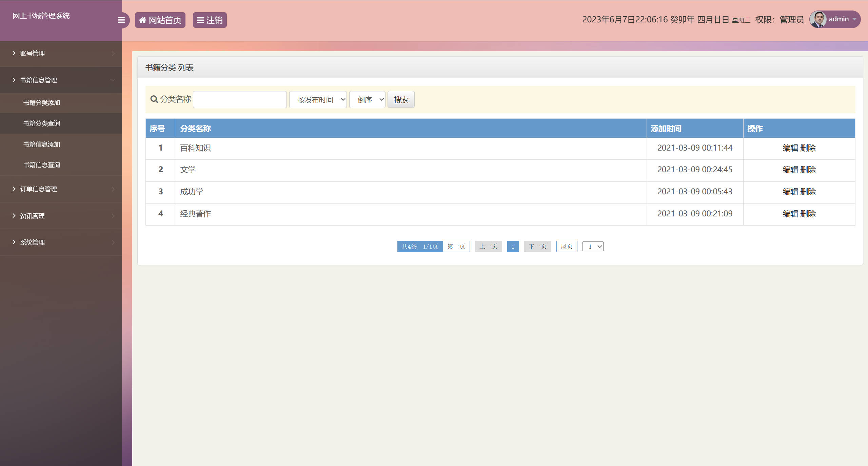This screenshot has width=868, height=466.
Task: Open 书籍分类添加 submenu item
Action: point(42,103)
